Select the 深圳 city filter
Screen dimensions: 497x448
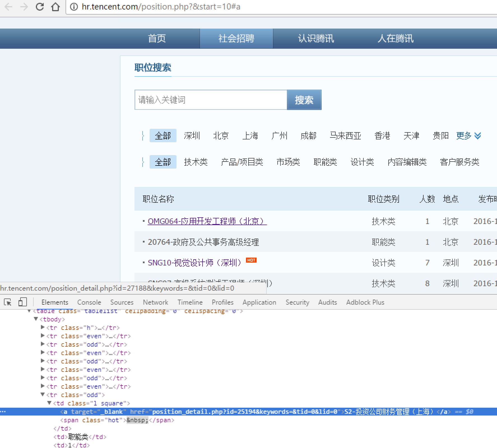192,136
